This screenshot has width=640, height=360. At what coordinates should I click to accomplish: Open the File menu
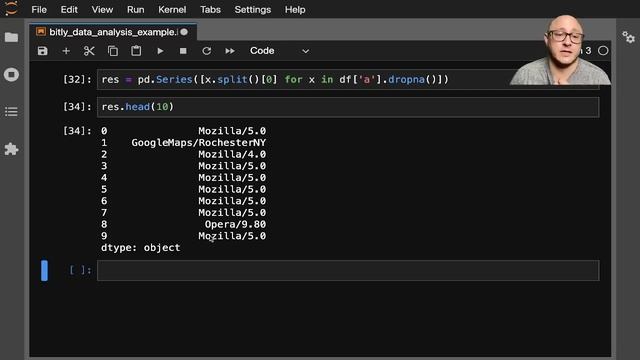pos(39,9)
